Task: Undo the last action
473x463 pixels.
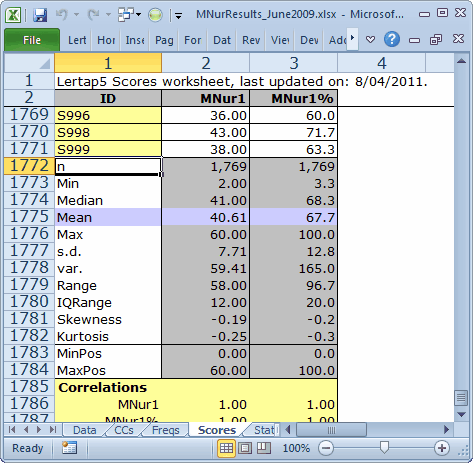Action: coord(62,15)
